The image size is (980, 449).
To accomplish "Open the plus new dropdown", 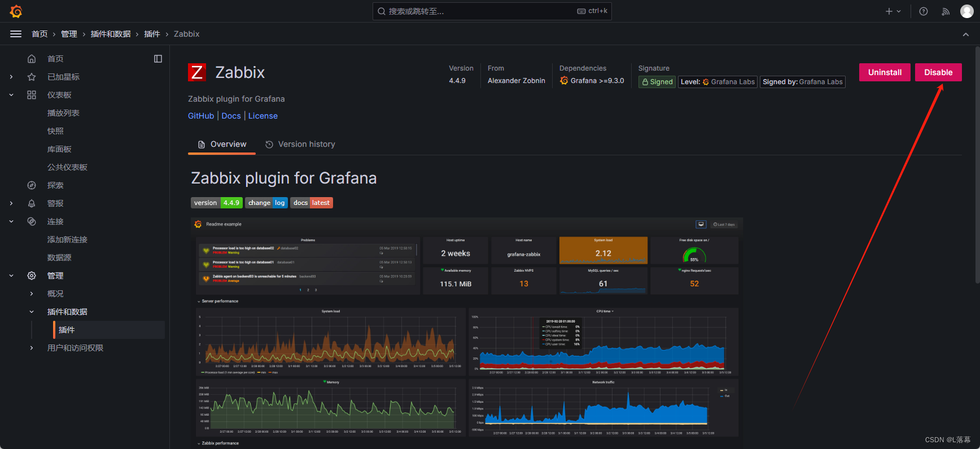I will 893,11.
